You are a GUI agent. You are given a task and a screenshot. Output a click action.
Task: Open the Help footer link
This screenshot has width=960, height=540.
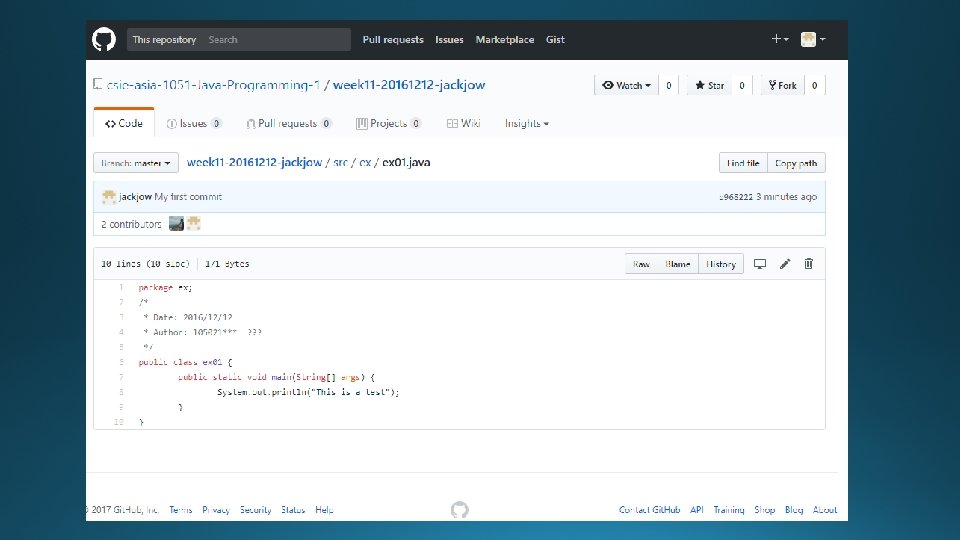coord(324,509)
